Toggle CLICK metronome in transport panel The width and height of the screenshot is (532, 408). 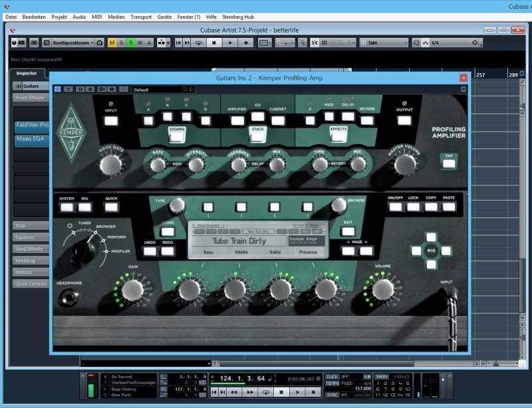tap(332, 377)
